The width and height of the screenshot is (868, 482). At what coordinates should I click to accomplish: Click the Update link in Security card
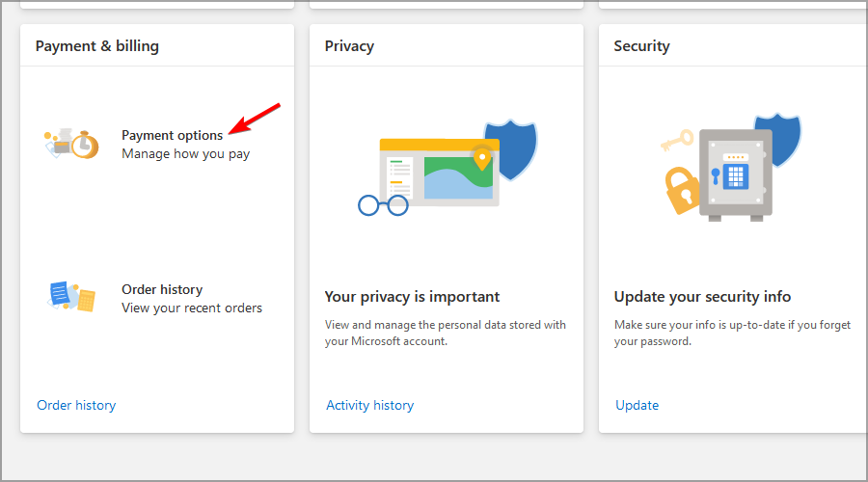pyautogui.click(x=637, y=405)
